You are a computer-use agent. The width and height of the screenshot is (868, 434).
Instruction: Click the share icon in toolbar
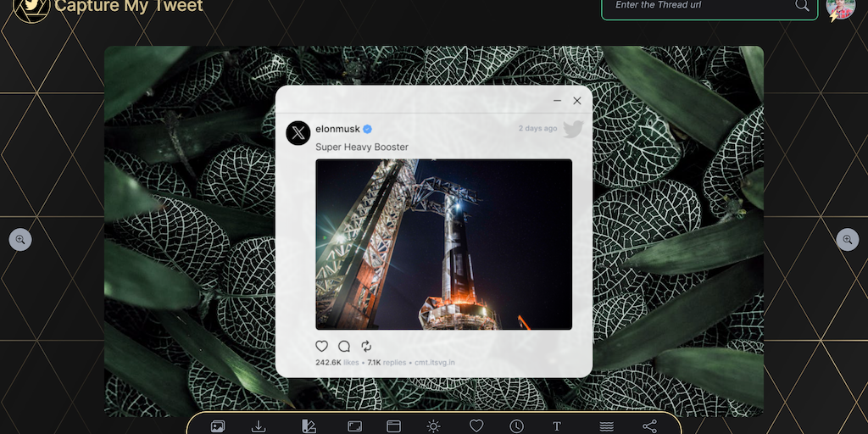pyautogui.click(x=650, y=426)
